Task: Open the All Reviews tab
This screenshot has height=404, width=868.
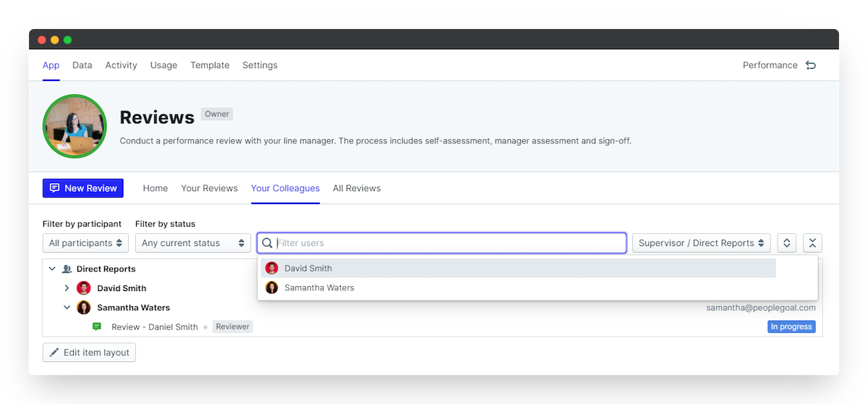Action: 357,188
